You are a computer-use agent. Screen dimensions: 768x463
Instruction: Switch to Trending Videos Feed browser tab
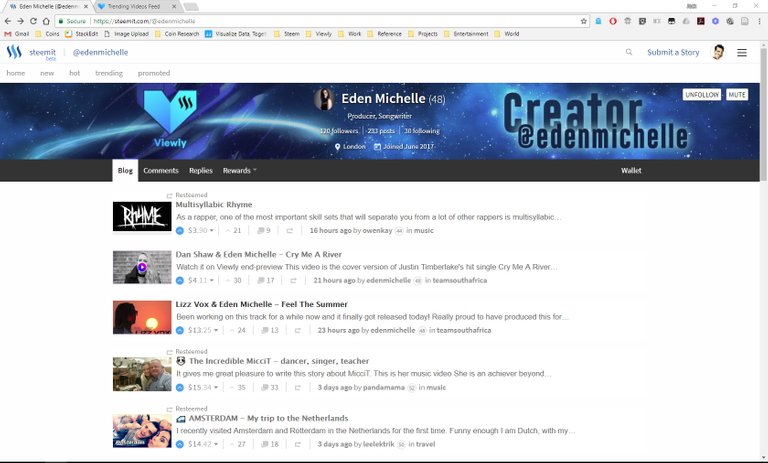[135, 6]
